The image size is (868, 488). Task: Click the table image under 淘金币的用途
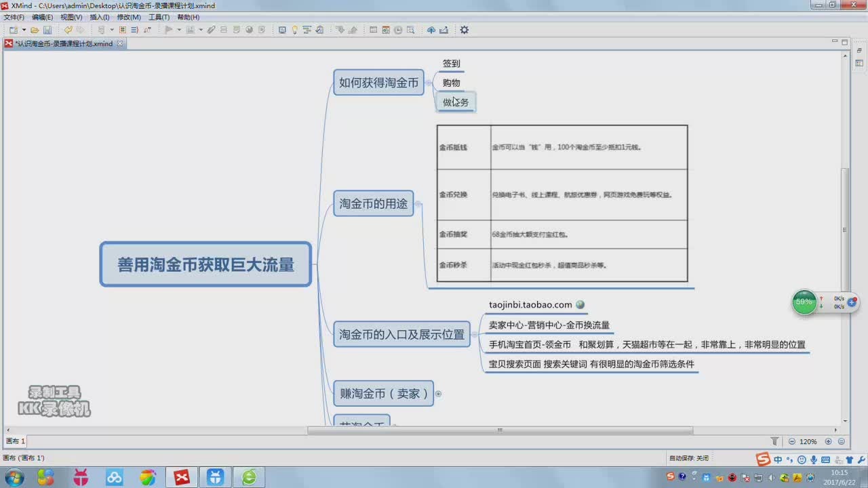click(x=562, y=203)
